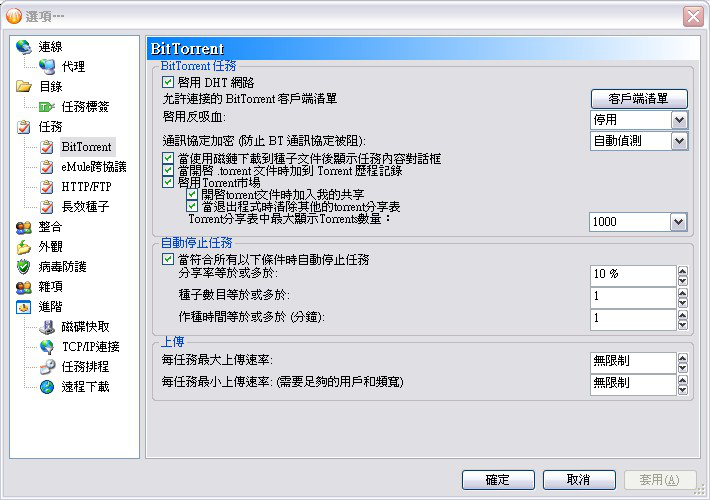The width and height of the screenshot is (710, 500).
Task: Decrease 每任務最小上傳速率 value
Action: (682, 390)
